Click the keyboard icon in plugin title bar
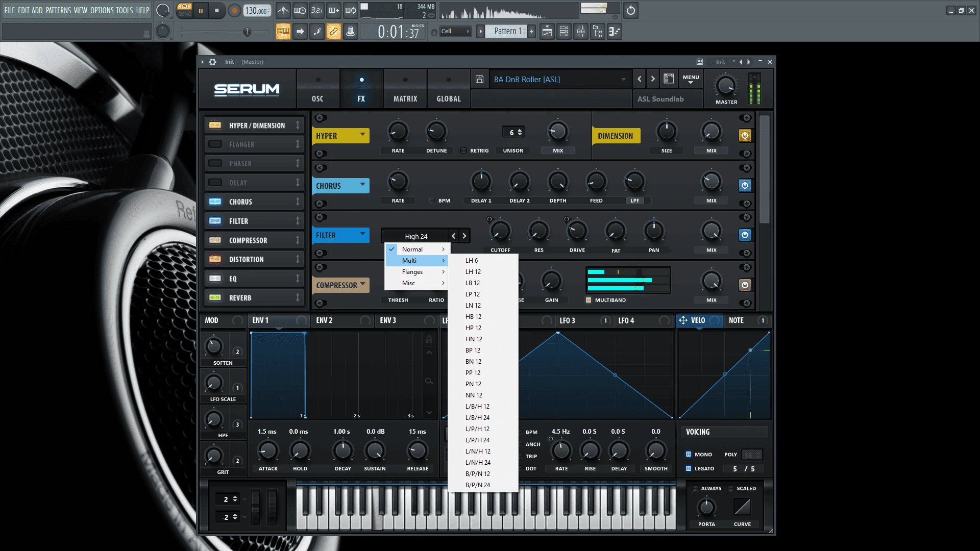980x551 pixels. pos(700,62)
